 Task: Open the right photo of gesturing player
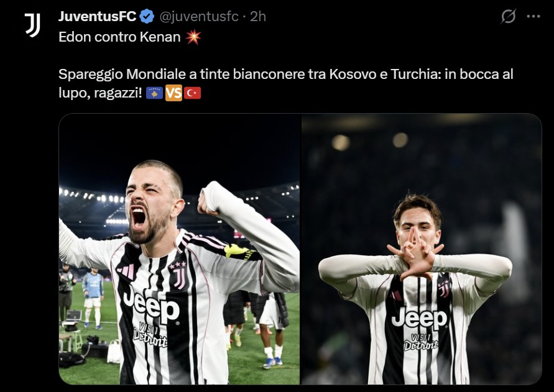tap(422, 248)
